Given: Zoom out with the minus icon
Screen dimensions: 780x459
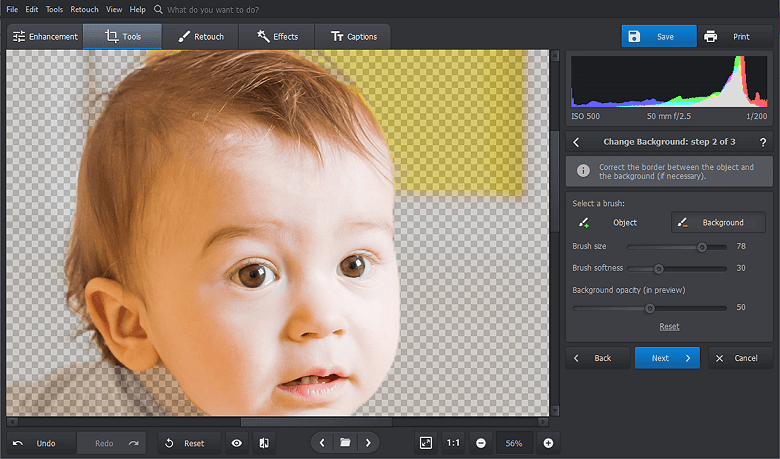Looking at the screenshot, I should 481,443.
